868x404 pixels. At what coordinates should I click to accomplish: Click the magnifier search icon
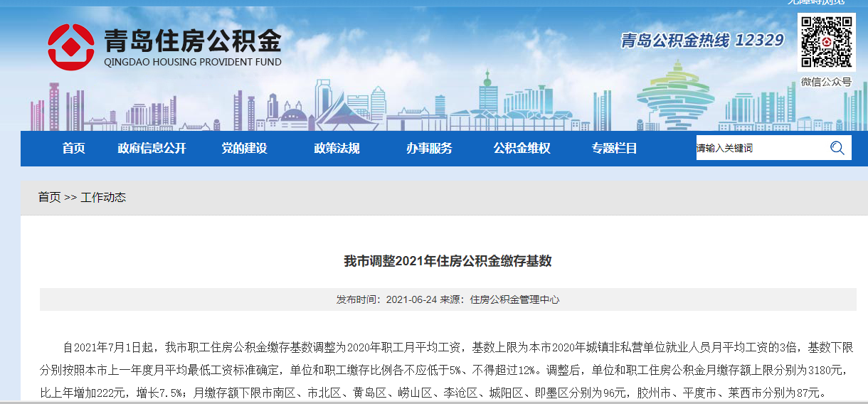pos(837,148)
